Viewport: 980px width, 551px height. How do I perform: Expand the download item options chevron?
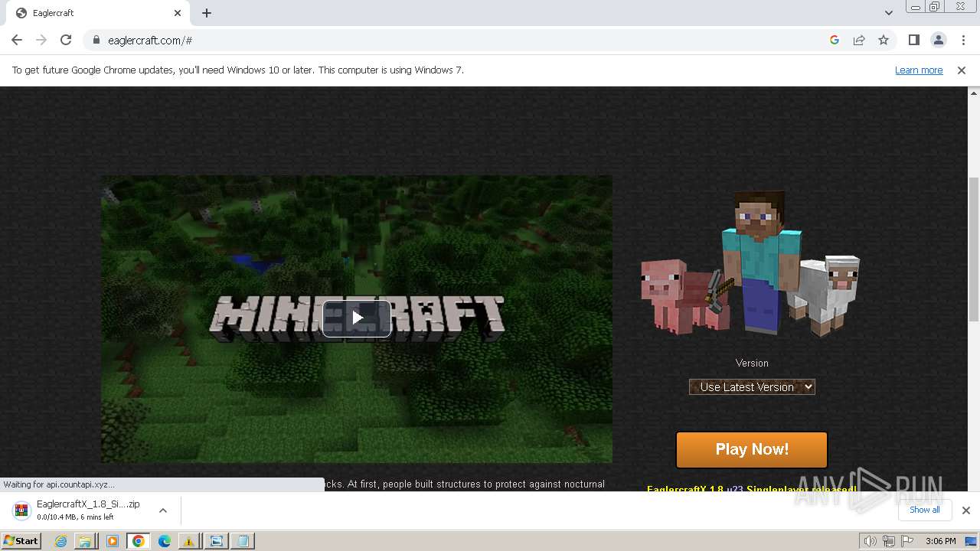[163, 510]
